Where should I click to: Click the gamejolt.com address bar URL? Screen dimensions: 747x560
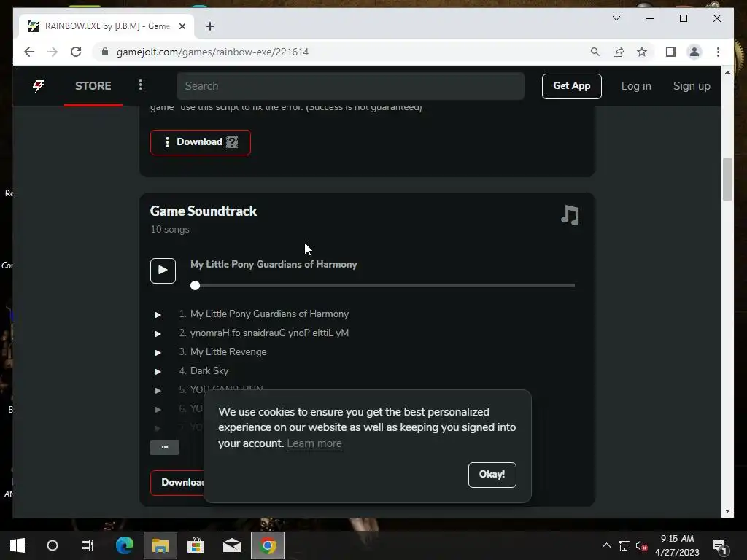212,52
